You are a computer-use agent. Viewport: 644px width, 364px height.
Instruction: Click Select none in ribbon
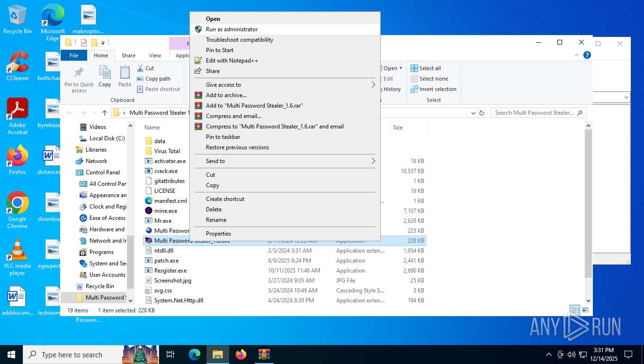(429, 79)
